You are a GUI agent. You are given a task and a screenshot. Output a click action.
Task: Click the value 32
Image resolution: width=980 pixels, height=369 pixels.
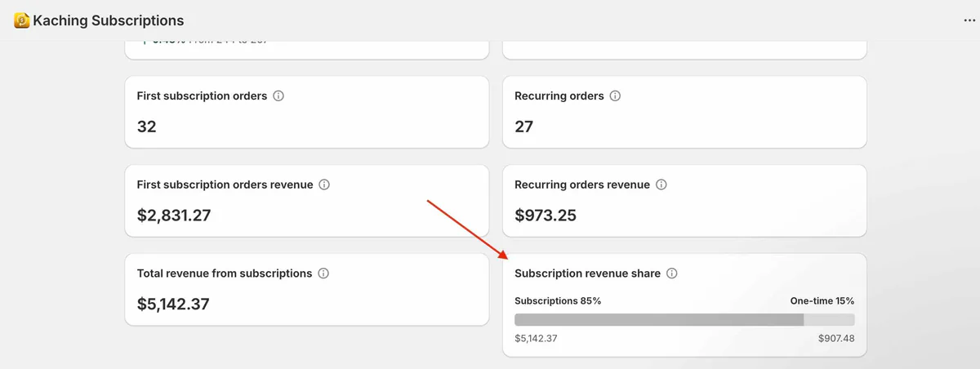(x=147, y=127)
